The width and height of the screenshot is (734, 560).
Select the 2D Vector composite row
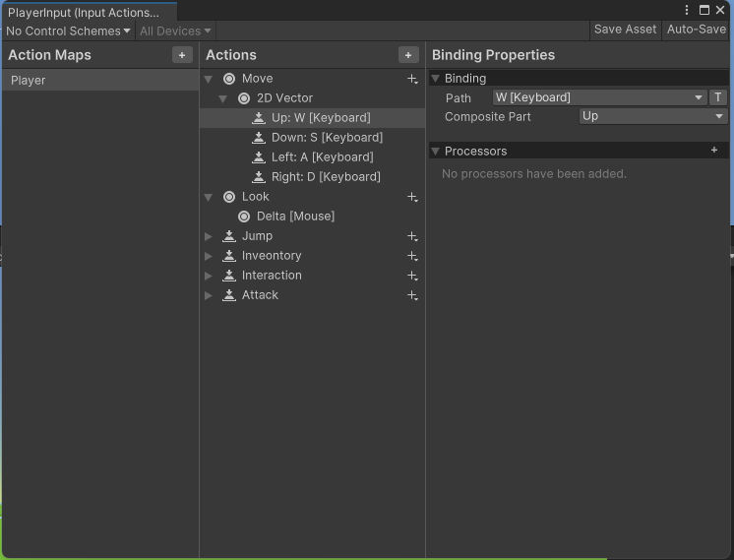(x=312, y=98)
